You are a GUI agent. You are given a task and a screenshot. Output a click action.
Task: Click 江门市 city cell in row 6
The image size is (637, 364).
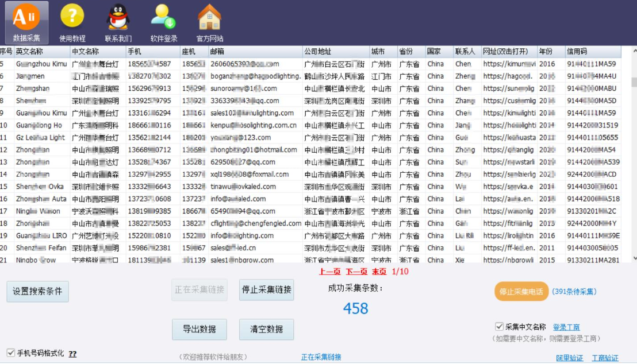[x=382, y=76]
